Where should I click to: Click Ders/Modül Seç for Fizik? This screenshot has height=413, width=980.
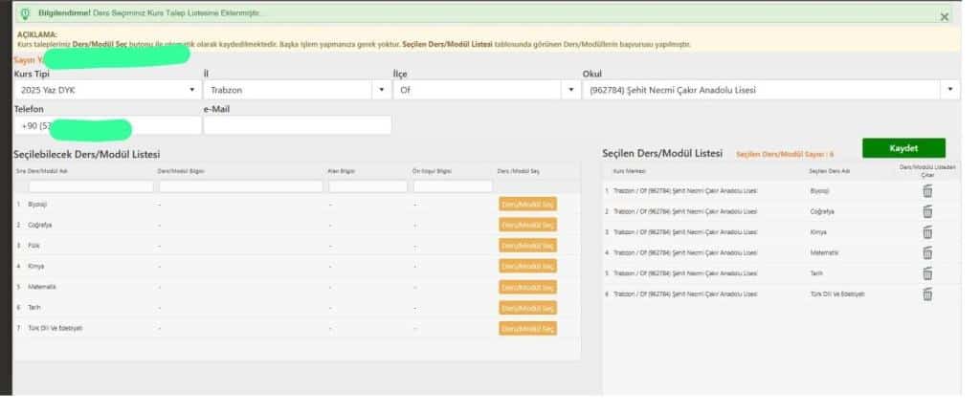pos(527,246)
